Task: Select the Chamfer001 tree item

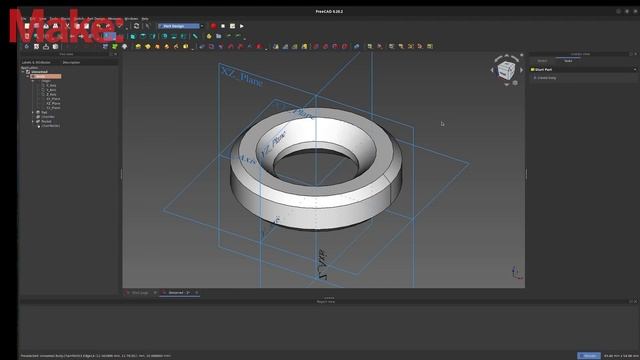Action: click(51, 126)
